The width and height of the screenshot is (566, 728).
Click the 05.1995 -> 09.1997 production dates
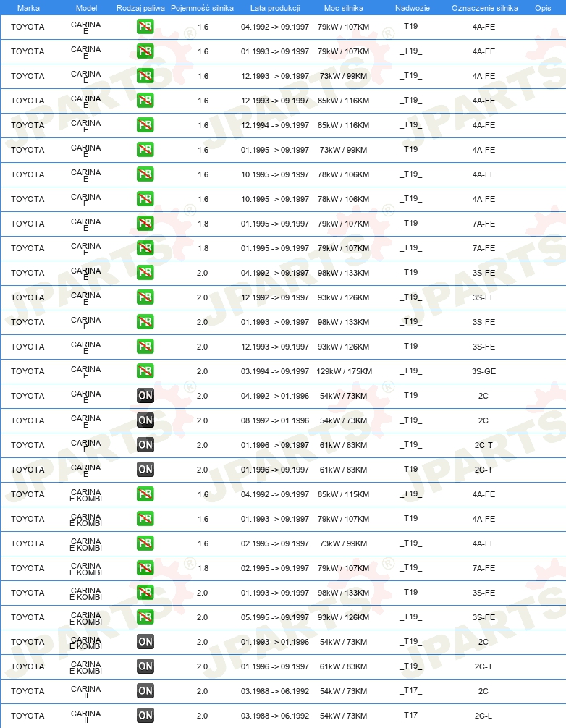click(275, 617)
